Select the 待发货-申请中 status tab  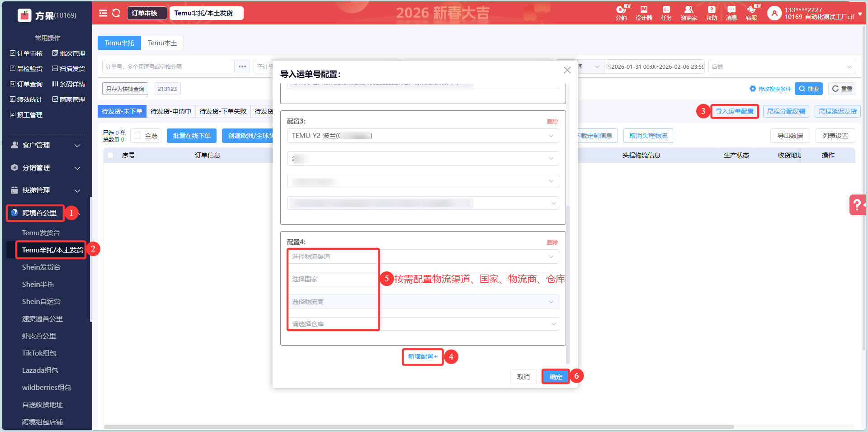coord(171,111)
